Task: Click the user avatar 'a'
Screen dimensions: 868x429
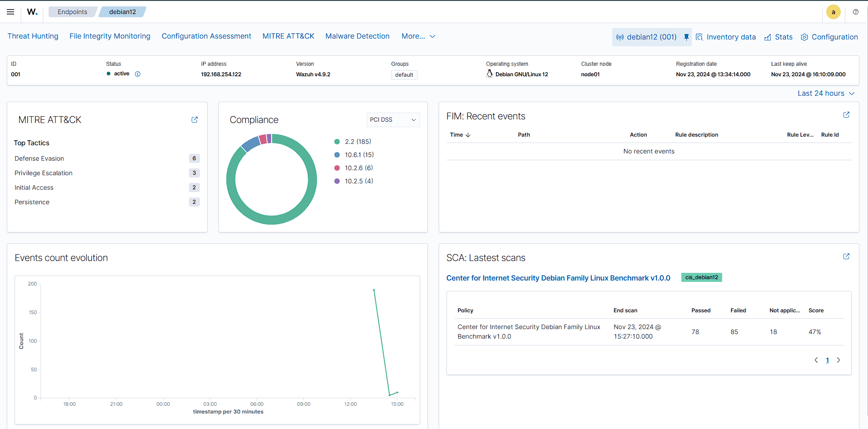Action: click(x=833, y=12)
